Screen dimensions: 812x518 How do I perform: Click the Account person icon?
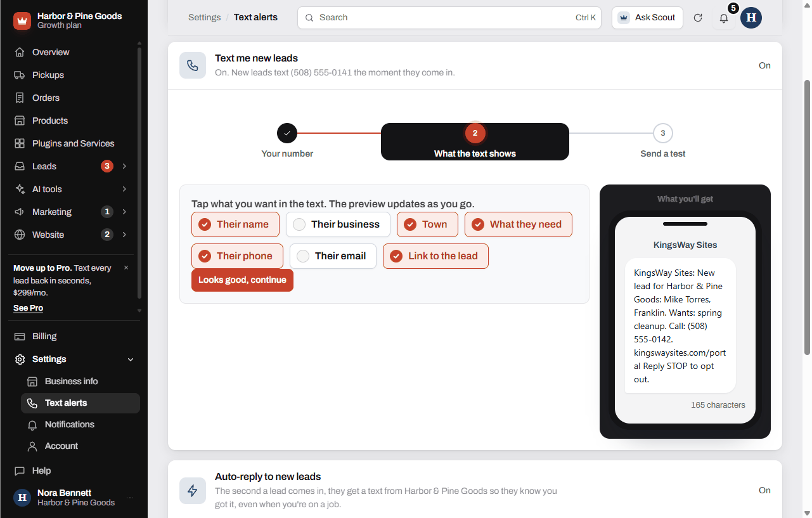[32, 446]
